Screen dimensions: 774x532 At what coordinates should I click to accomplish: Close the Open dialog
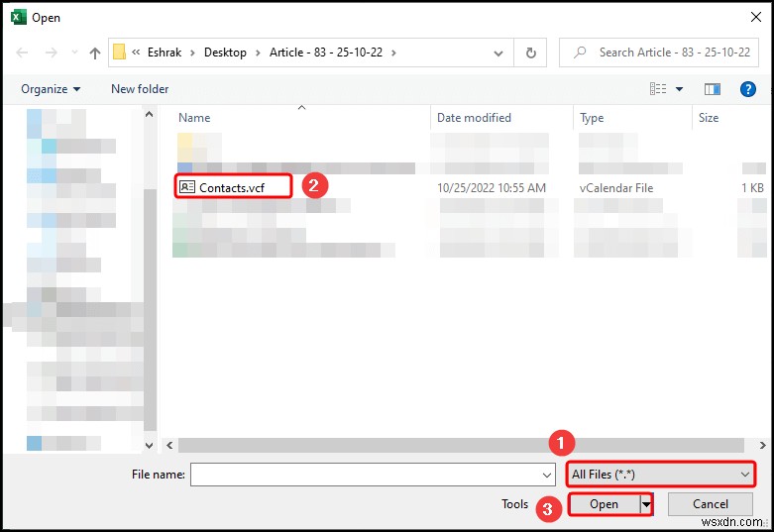756,17
